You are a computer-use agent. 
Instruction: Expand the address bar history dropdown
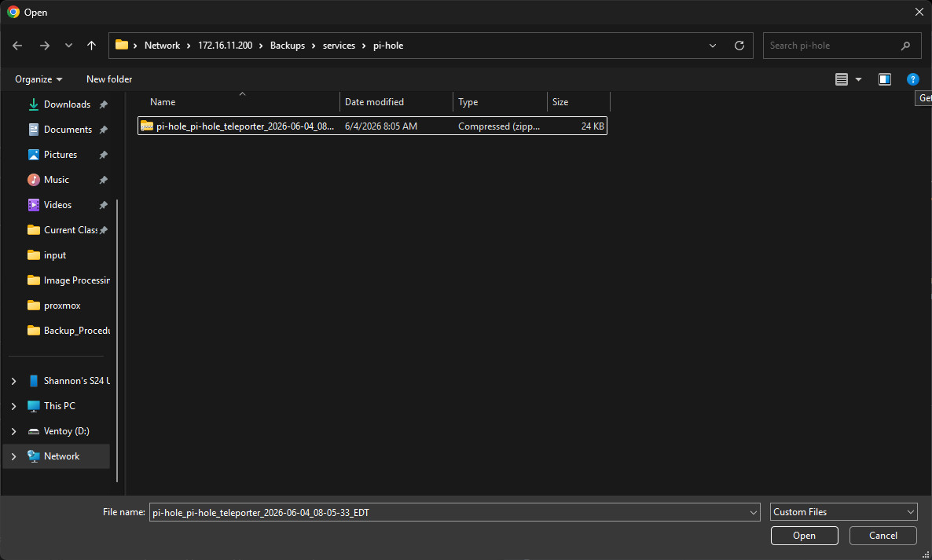(713, 46)
